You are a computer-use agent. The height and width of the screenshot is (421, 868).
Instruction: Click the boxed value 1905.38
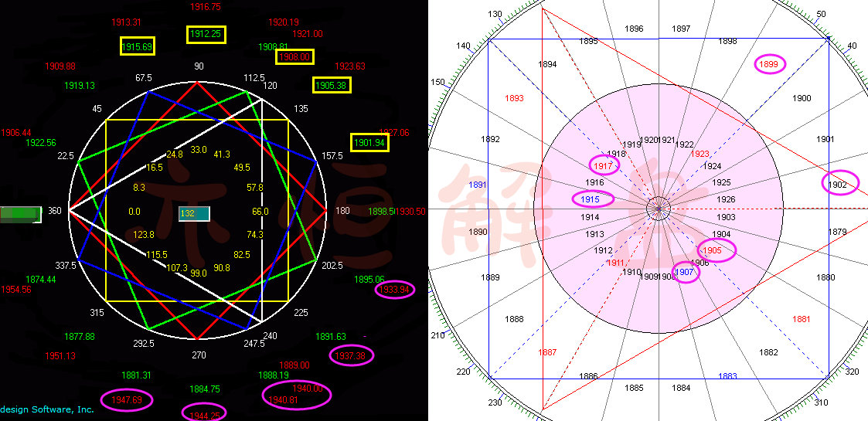tap(332, 85)
